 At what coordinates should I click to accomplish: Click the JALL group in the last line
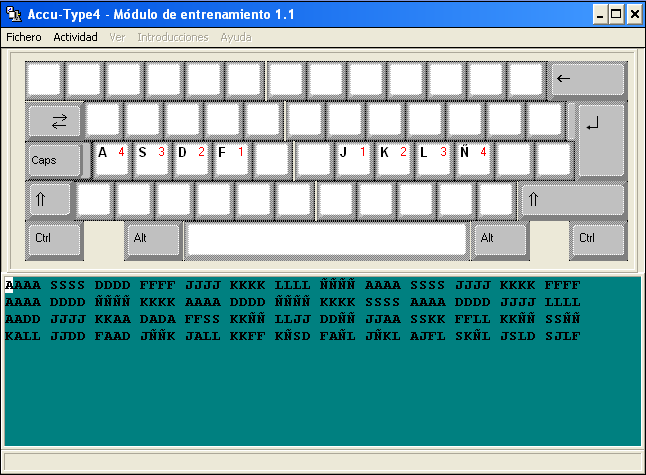(202, 336)
